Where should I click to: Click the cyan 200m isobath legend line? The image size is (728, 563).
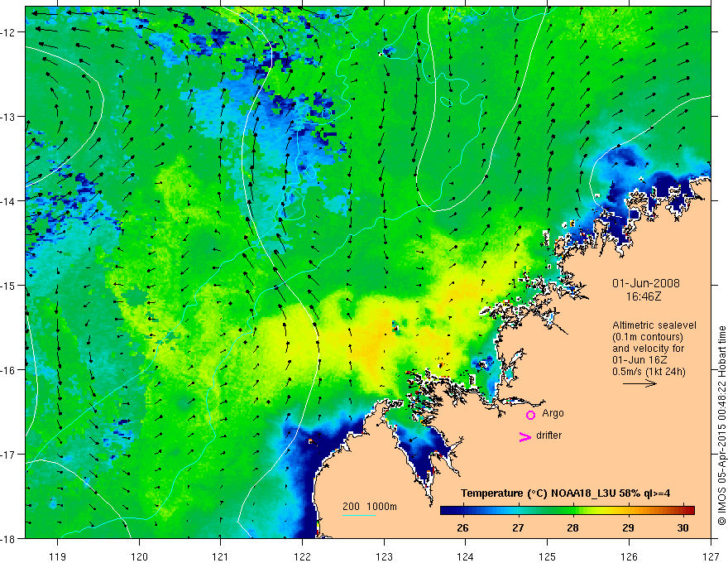pyautogui.click(x=359, y=516)
